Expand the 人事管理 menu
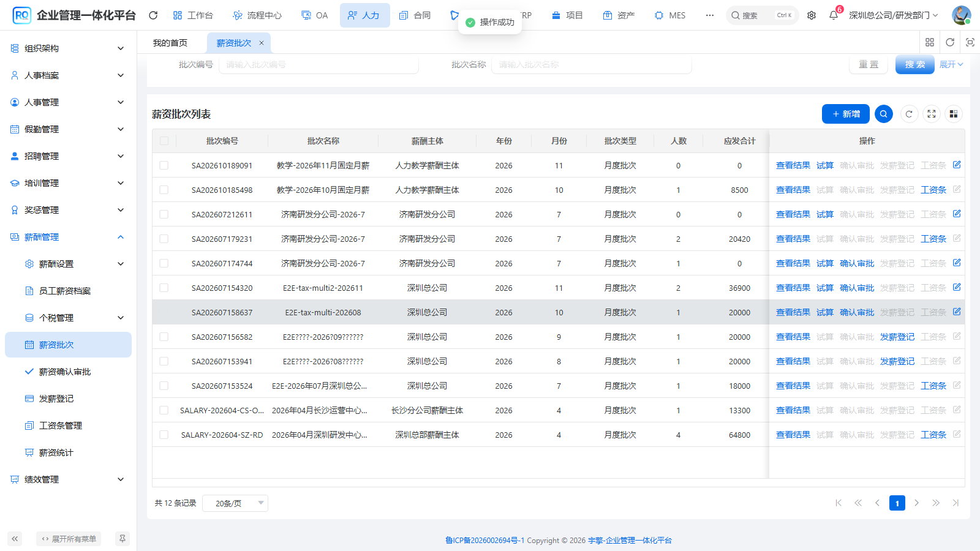The width and height of the screenshot is (980, 551). coord(68,102)
